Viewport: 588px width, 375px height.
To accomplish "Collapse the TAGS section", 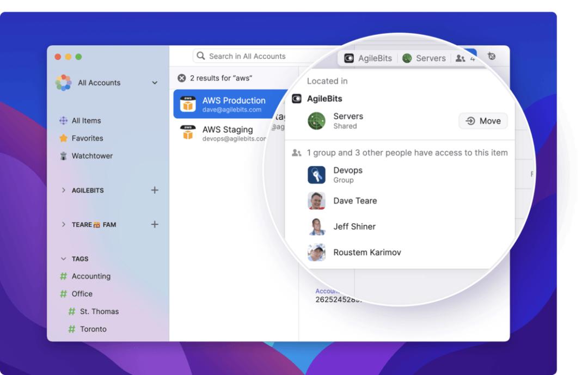I will [x=63, y=259].
